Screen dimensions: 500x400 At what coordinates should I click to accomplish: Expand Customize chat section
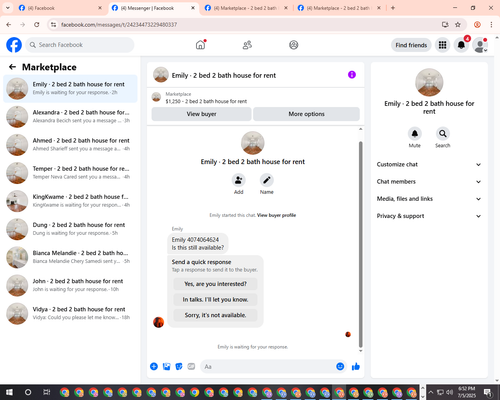point(429,164)
